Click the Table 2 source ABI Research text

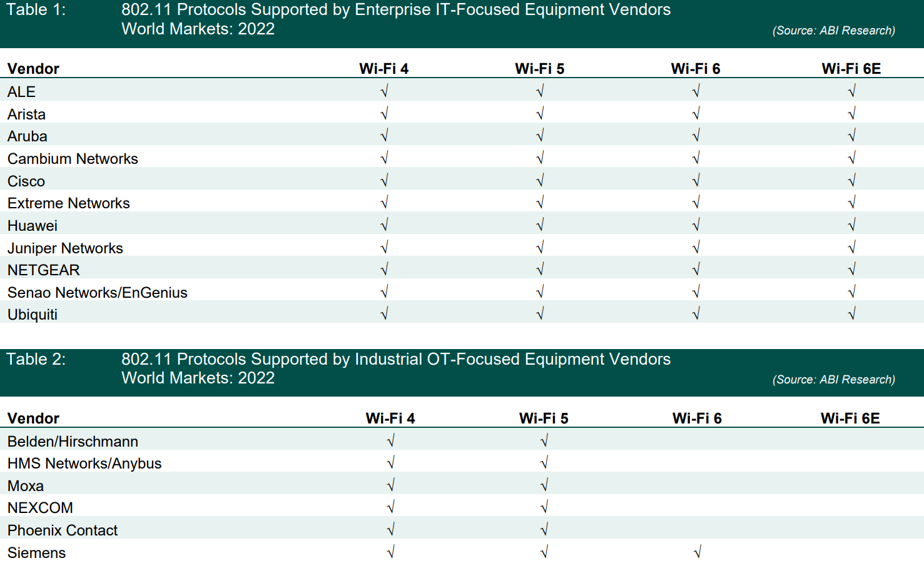click(833, 380)
